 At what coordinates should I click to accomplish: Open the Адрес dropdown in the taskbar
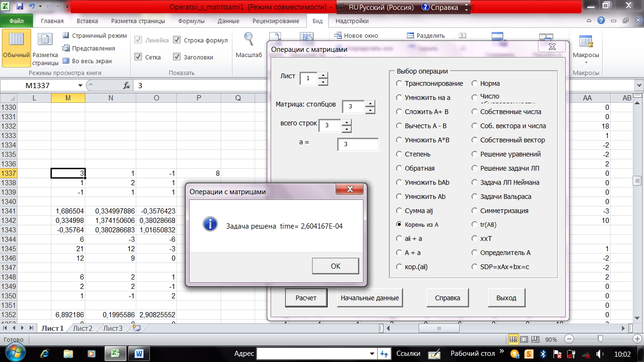[x=372, y=354]
